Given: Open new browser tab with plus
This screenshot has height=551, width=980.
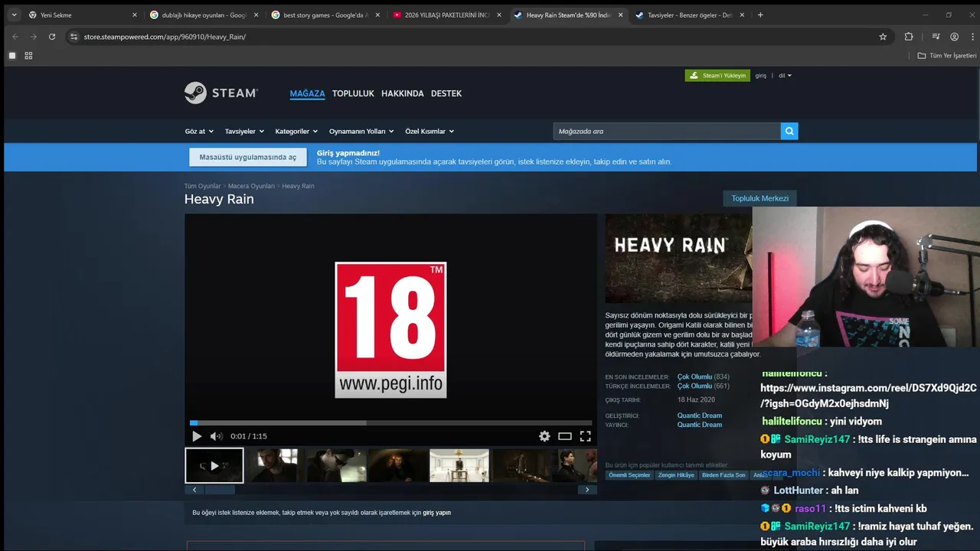Looking at the screenshot, I should tap(760, 15).
